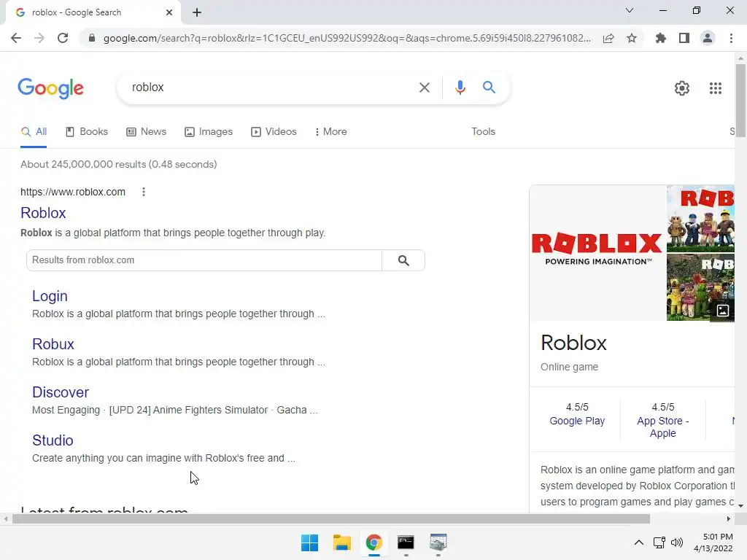Open the Windows Start menu
This screenshot has width=747, height=560.
tap(309, 542)
